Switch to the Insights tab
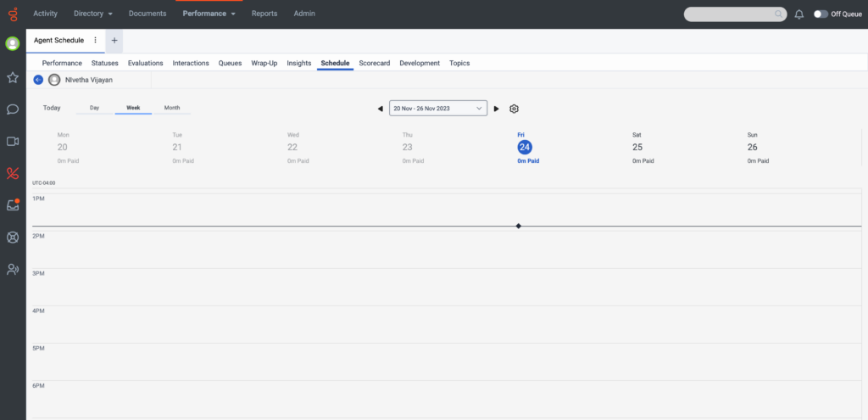868x420 pixels. point(299,63)
